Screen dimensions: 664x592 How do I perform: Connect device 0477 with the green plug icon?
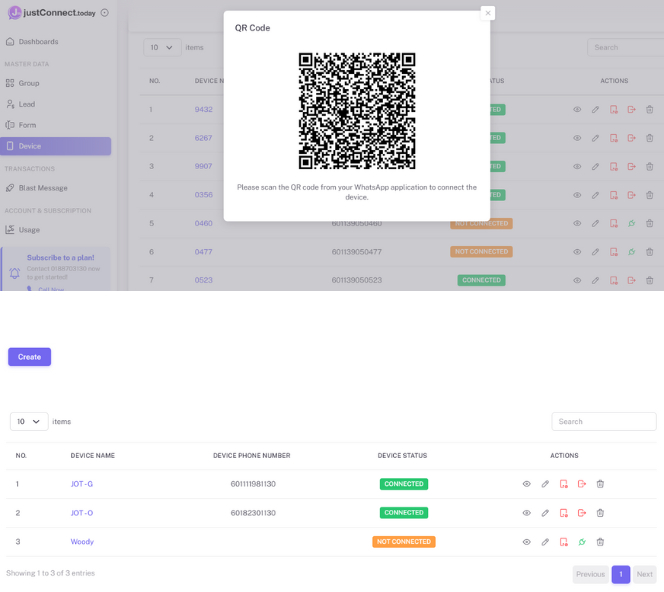(631, 252)
